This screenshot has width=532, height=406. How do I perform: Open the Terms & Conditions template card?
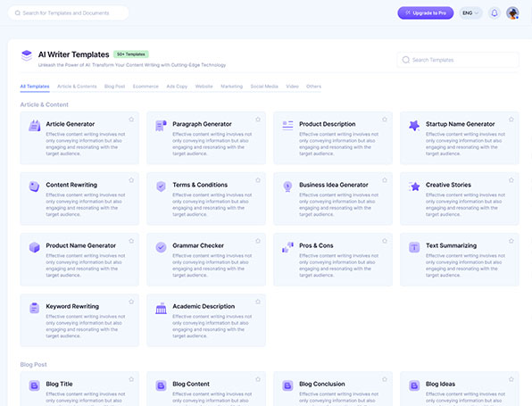pos(206,199)
